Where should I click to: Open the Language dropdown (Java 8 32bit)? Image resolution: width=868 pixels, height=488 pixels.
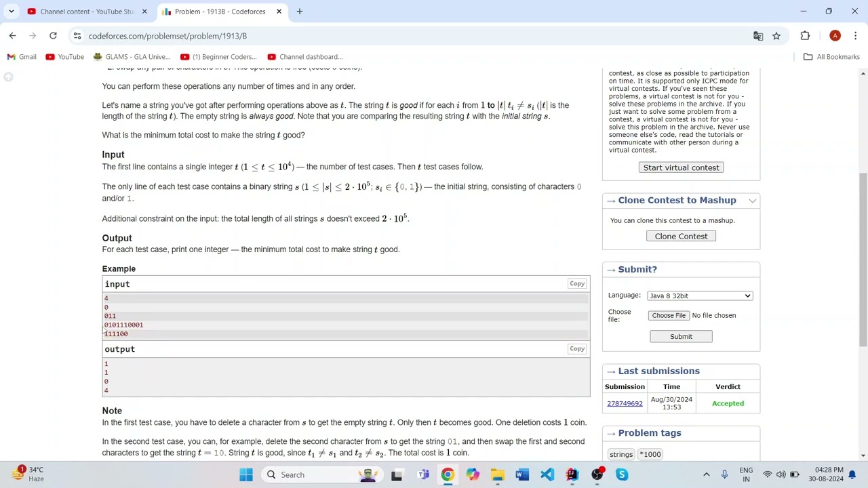click(x=699, y=296)
